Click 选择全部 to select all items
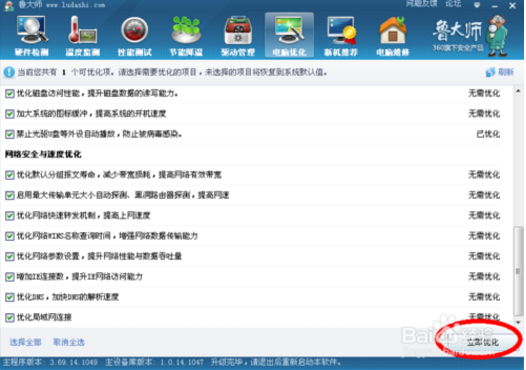This screenshot has height=370, width=526. click(x=25, y=342)
